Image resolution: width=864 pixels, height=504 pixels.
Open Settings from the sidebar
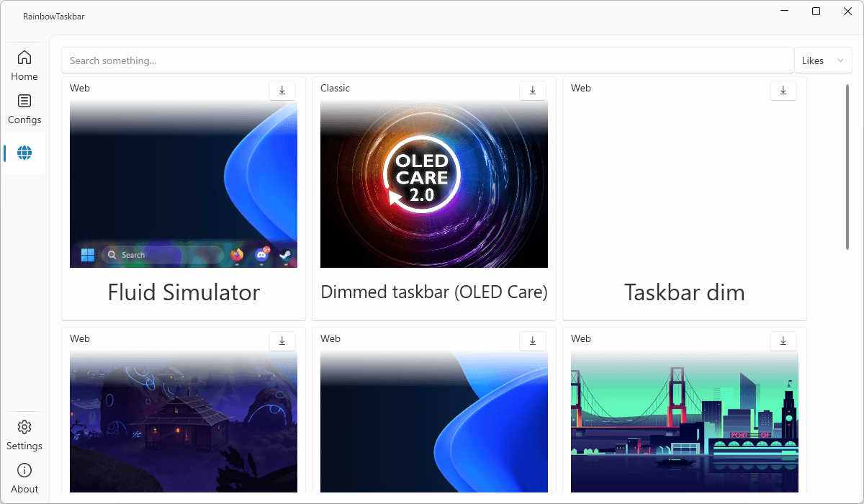pyautogui.click(x=24, y=436)
